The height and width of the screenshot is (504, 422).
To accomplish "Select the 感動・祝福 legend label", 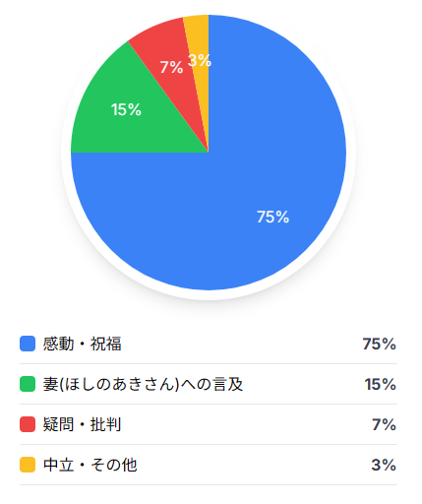I will (x=83, y=344).
